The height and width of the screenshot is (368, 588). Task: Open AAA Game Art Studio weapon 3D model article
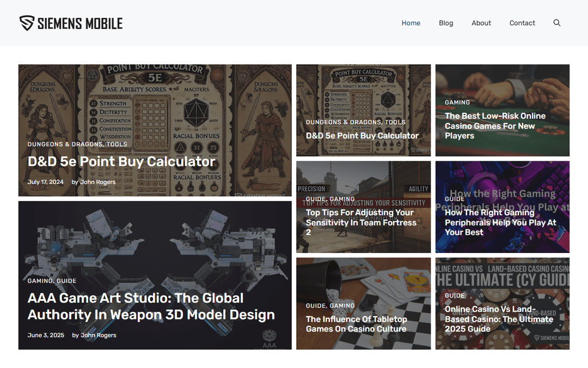(x=151, y=306)
